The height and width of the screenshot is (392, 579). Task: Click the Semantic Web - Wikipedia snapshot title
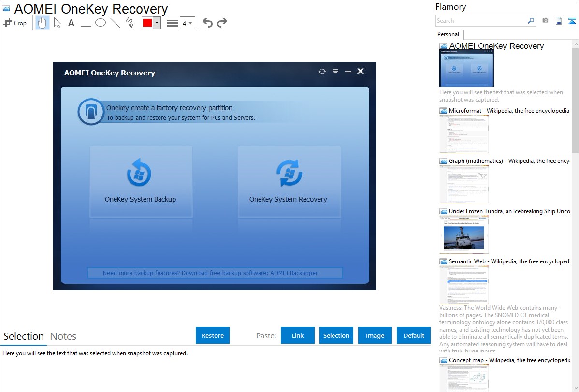click(x=509, y=261)
